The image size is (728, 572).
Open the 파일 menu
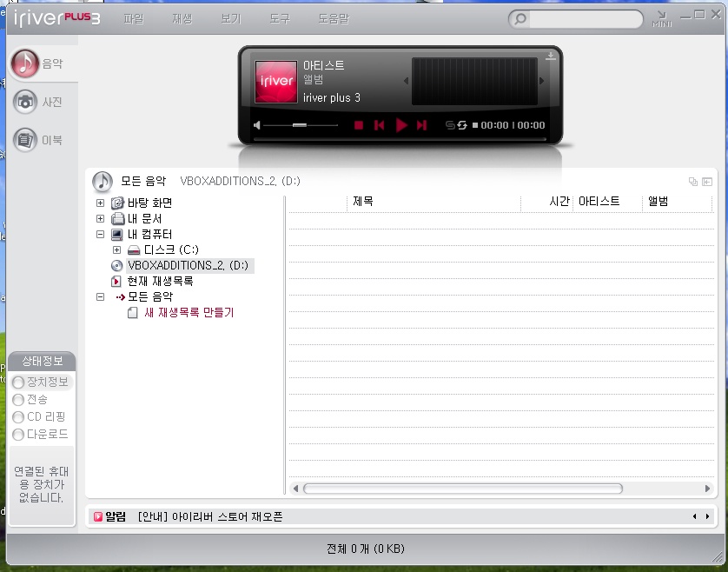134,19
